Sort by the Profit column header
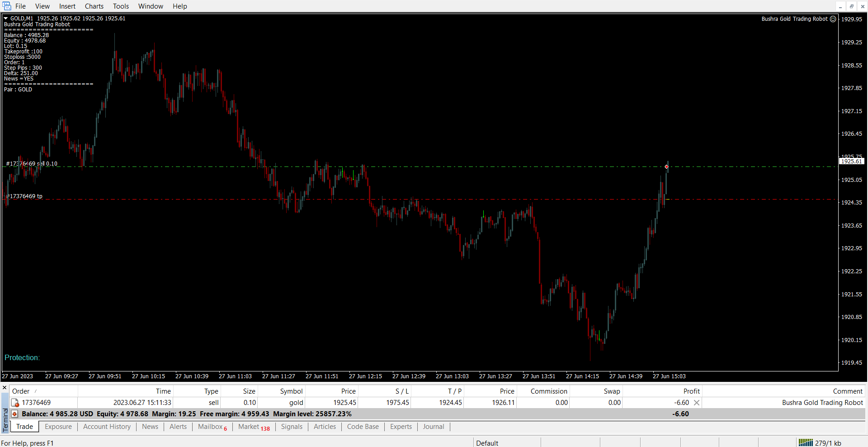868x447 pixels. click(691, 391)
